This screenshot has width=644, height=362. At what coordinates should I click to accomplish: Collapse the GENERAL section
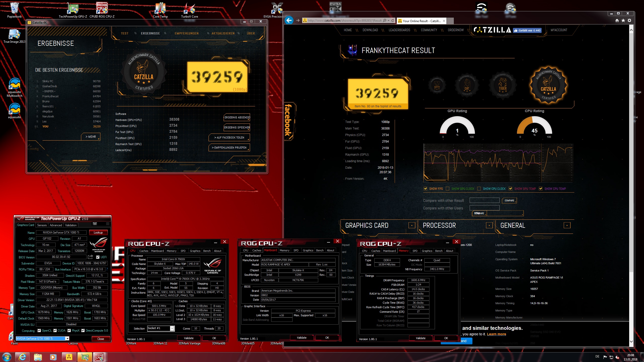pyautogui.click(x=567, y=225)
